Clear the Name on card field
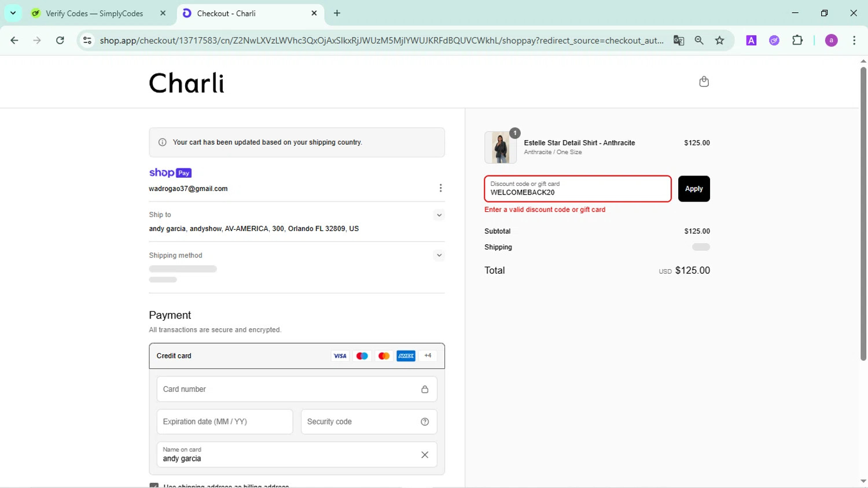This screenshot has height=488, width=868. pyautogui.click(x=425, y=455)
